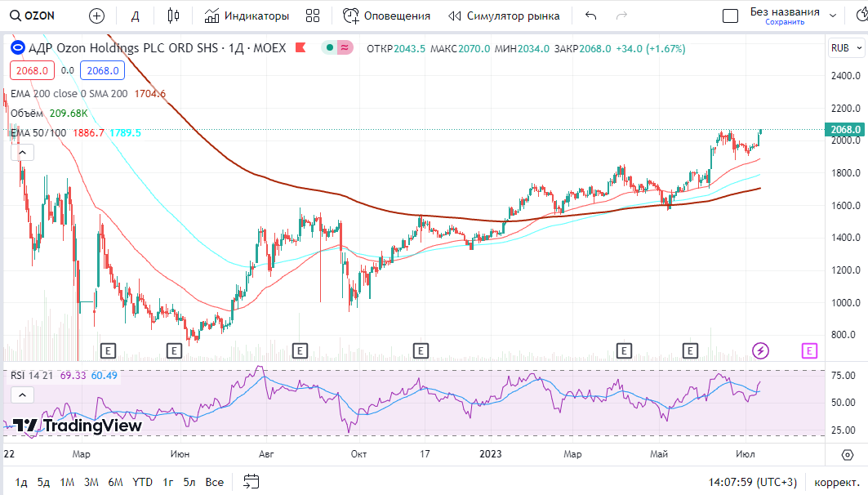868x495 pixels.
Task: Collapse the main chart indicator legend
Action: [23, 152]
